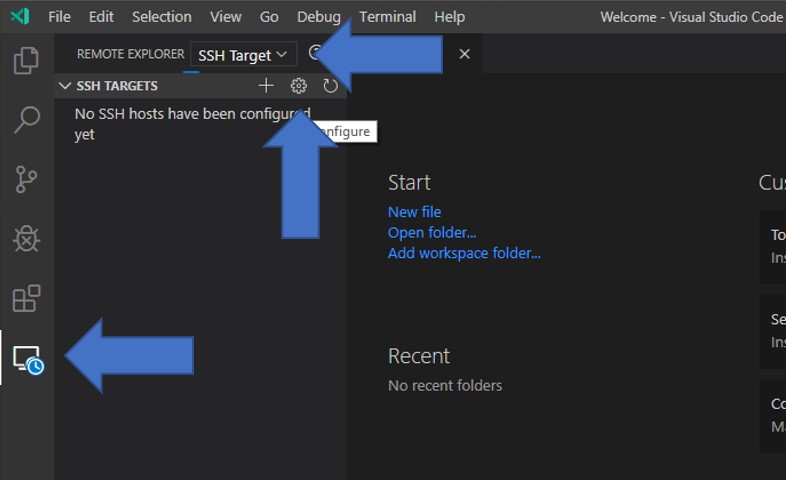Open the Explorer view in activity bar

[26, 60]
